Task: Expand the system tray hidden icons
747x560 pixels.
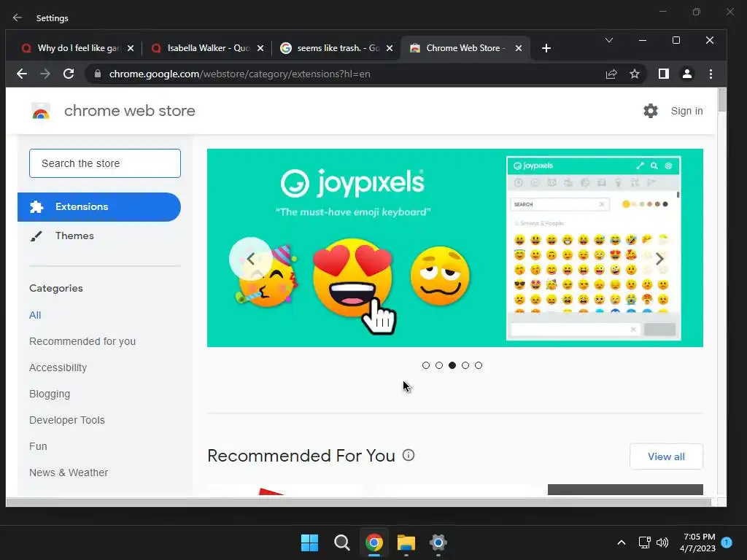Action: pyautogui.click(x=622, y=542)
